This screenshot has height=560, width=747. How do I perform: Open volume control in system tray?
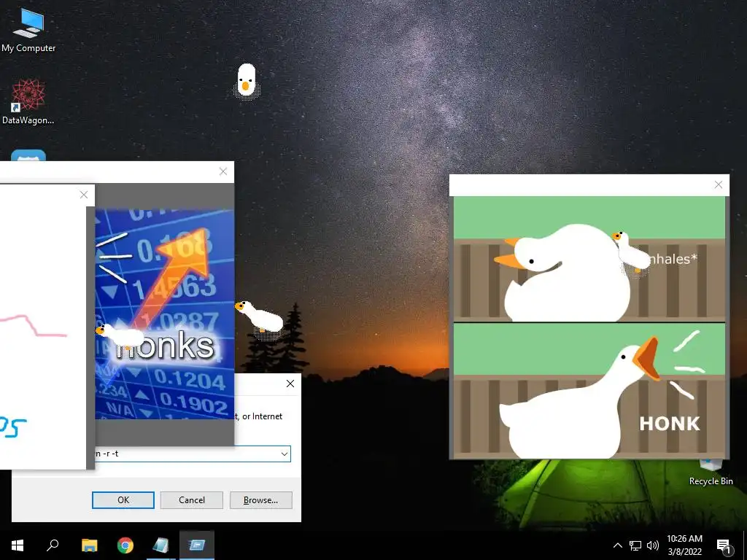tap(652, 545)
